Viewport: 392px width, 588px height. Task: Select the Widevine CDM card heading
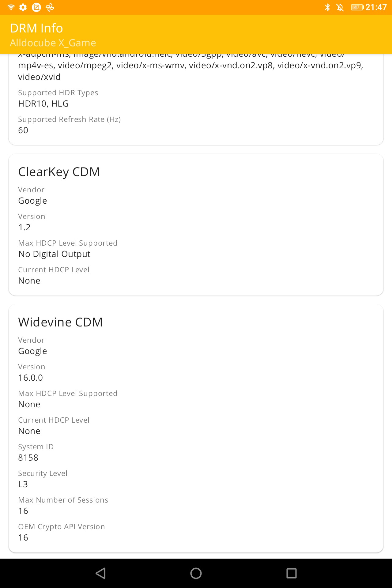click(x=60, y=322)
